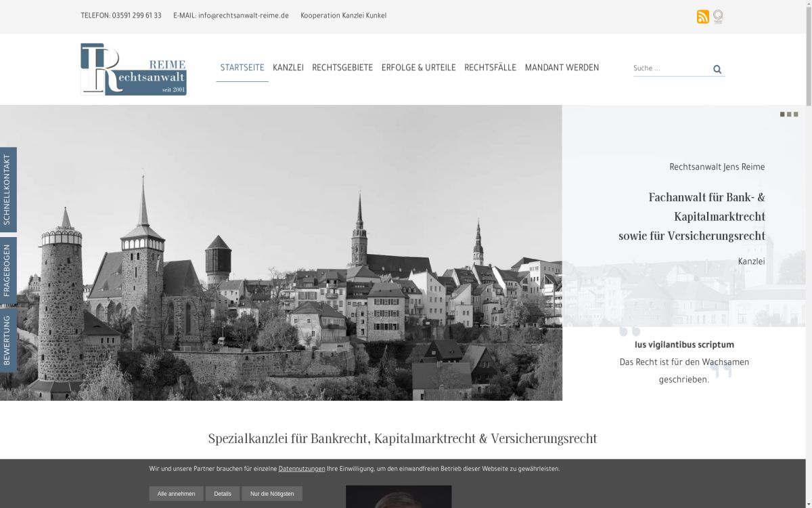The height and width of the screenshot is (508, 812).
Task: Click the search magnifier icon
Action: coord(716,68)
